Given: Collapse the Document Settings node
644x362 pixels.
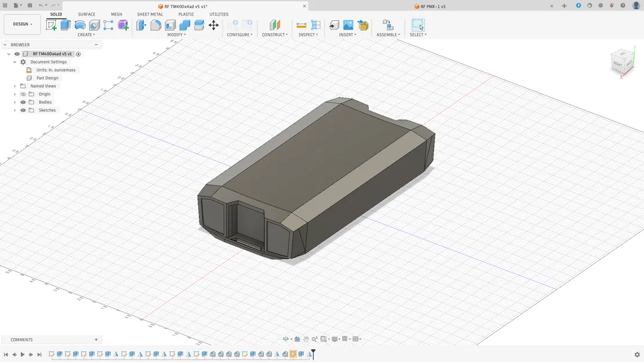Looking at the screenshot, I should [15, 62].
